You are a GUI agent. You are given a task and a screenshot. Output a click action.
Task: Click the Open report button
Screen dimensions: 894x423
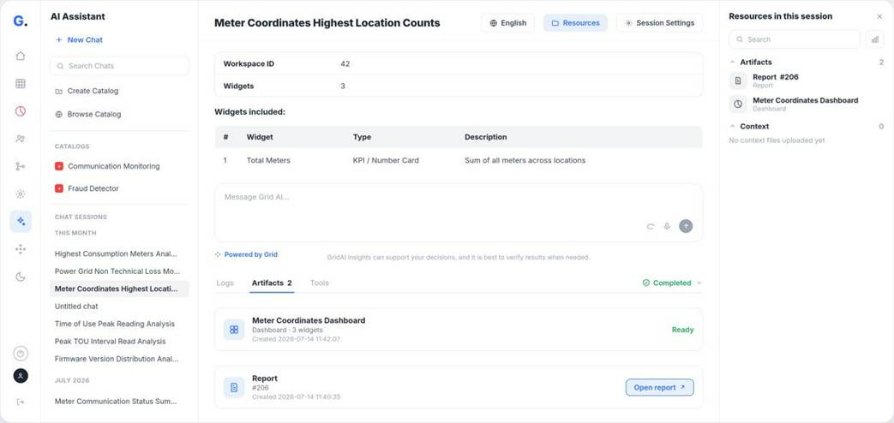(x=660, y=388)
